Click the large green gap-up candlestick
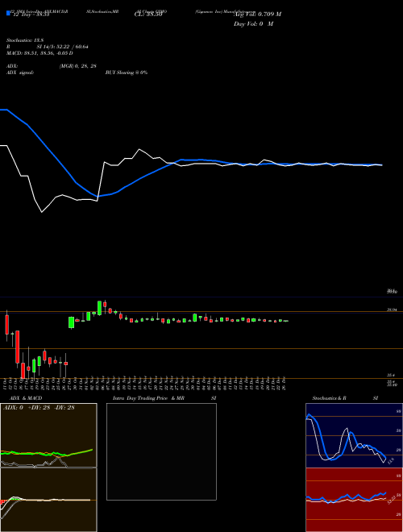The height and width of the screenshot is (532, 403). (x=71, y=322)
